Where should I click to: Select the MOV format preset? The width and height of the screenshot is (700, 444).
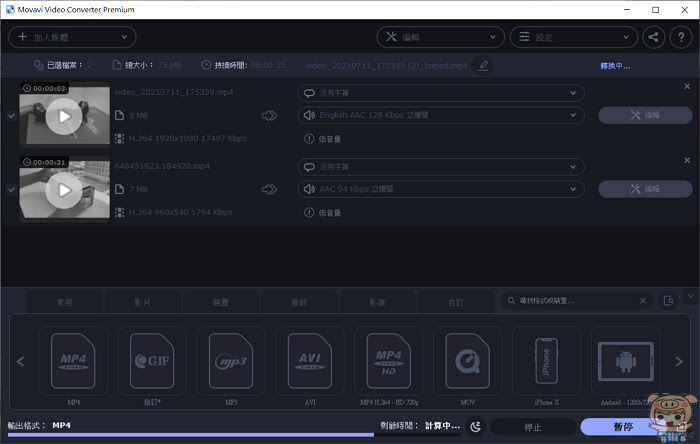click(x=467, y=361)
